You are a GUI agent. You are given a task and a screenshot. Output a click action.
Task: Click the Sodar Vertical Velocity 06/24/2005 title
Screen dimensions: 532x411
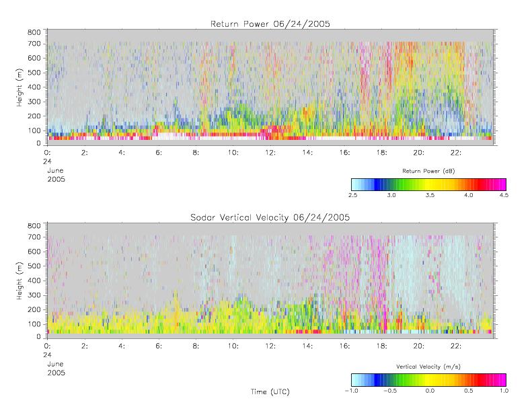pyautogui.click(x=270, y=217)
